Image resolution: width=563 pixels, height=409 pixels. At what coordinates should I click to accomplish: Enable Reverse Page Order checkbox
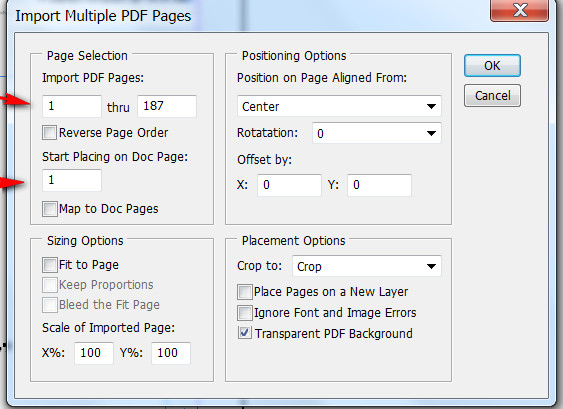(50, 133)
